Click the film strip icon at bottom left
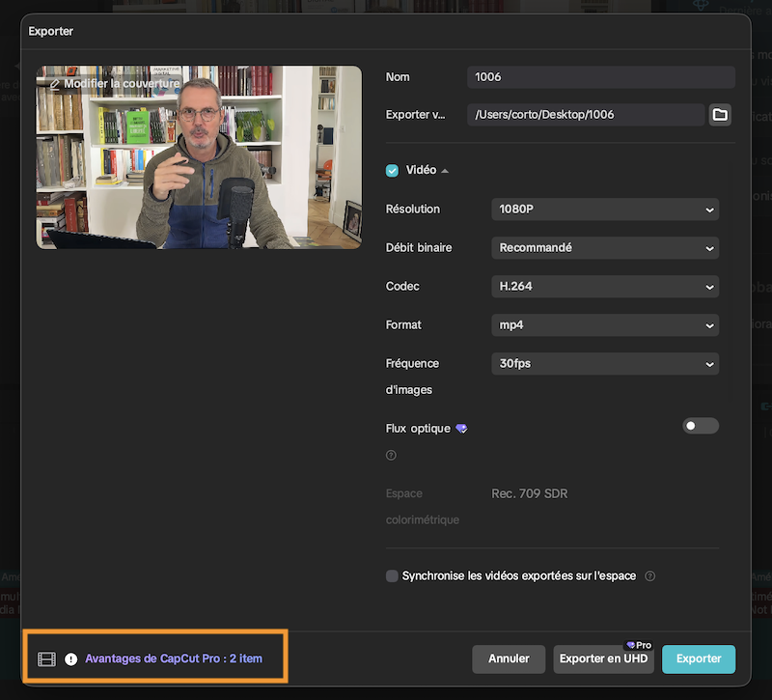This screenshot has height=700, width=772. coord(46,659)
